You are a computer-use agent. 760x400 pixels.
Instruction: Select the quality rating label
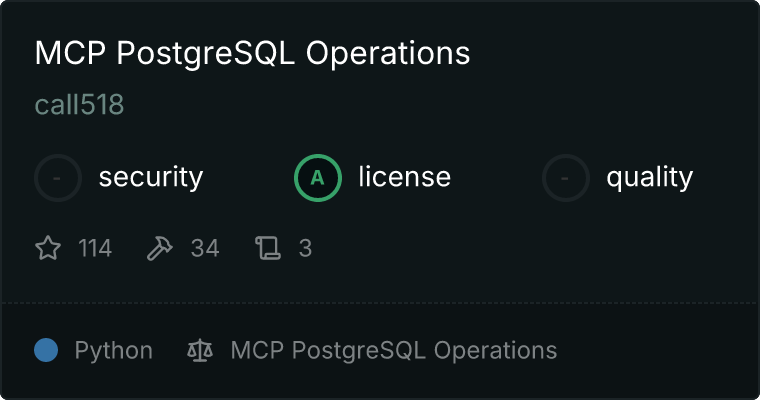click(x=649, y=177)
